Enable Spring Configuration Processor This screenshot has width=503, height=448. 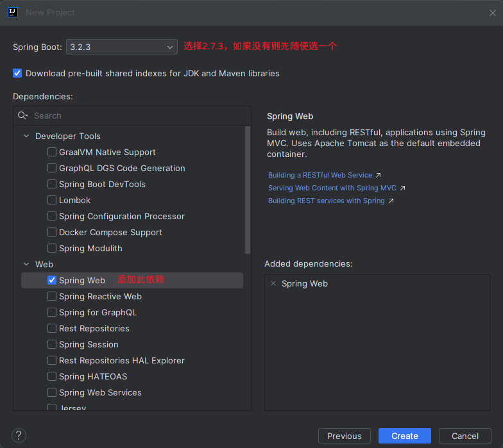coord(51,216)
